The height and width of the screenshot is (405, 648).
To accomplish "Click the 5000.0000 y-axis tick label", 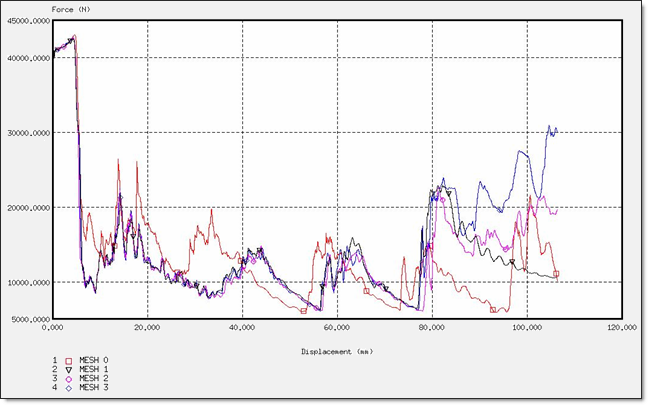I will [29, 320].
